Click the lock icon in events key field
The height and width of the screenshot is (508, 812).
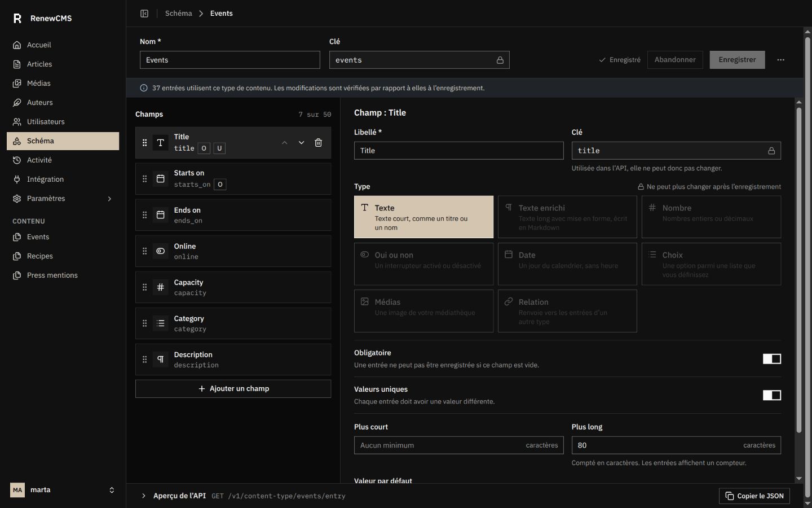point(500,60)
